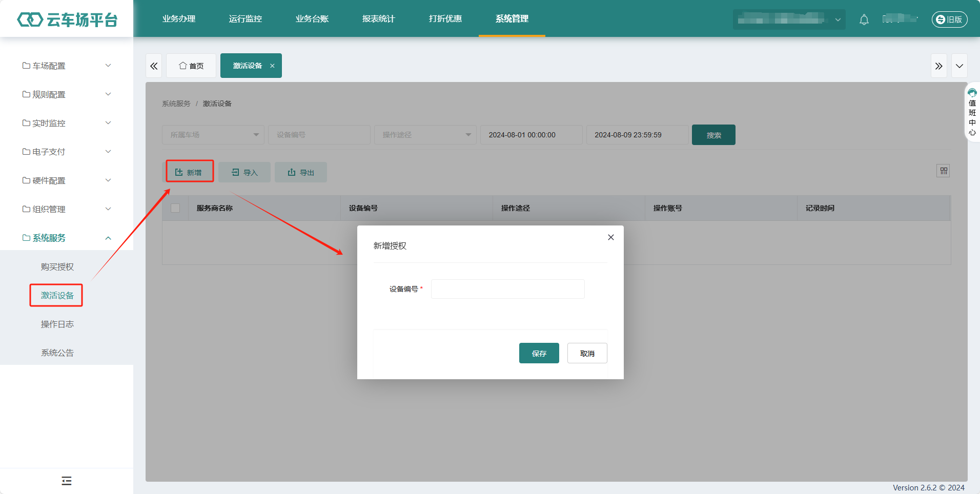Open 激活设备 submenu item

pyautogui.click(x=57, y=295)
